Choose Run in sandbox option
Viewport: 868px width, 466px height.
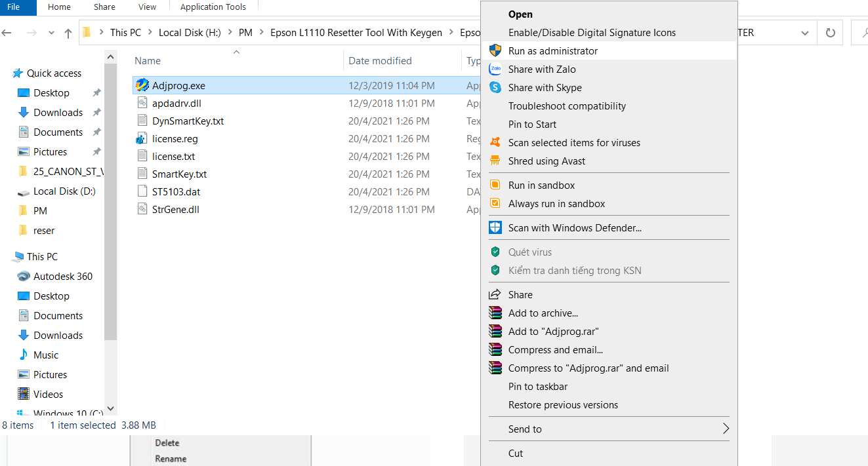tap(541, 185)
